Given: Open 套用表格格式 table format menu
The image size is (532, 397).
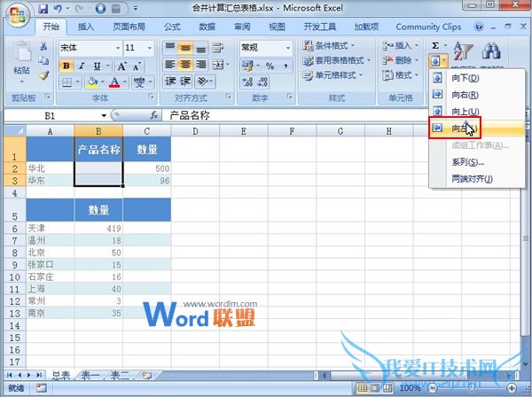Looking at the screenshot, I should 337,60.
